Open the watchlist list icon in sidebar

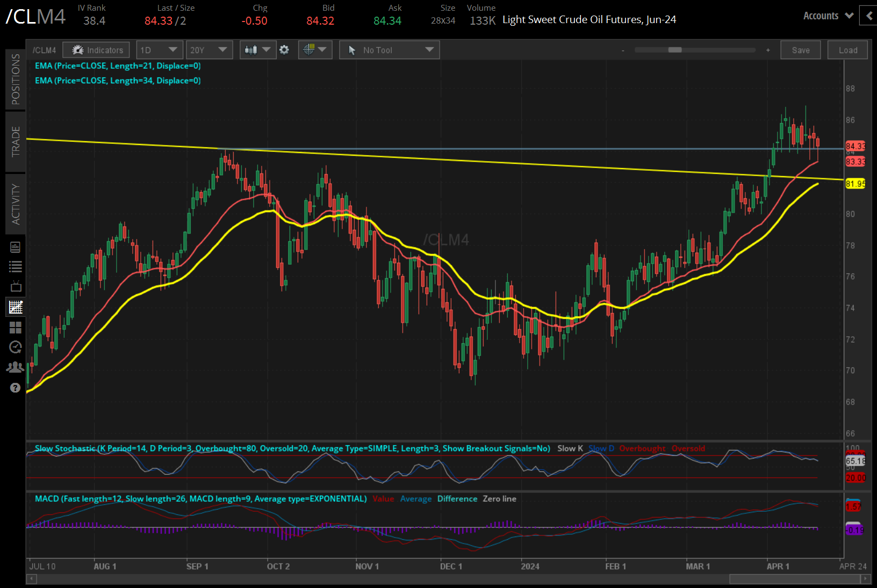tap(16, 266)
